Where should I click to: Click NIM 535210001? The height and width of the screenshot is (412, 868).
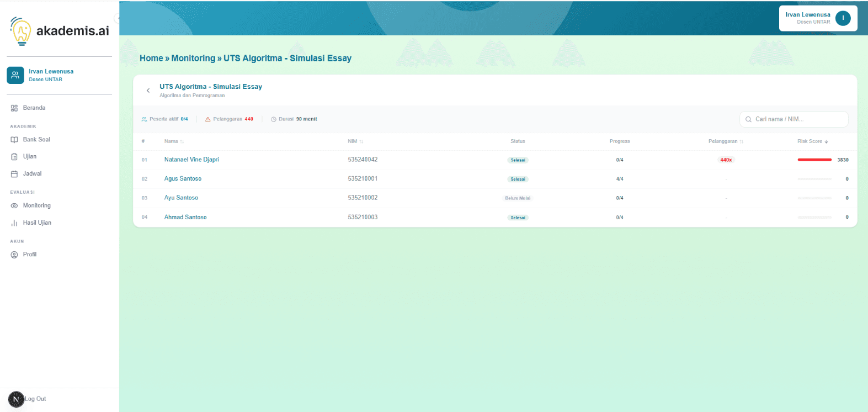pyautogui.click(x=363, y=179)
